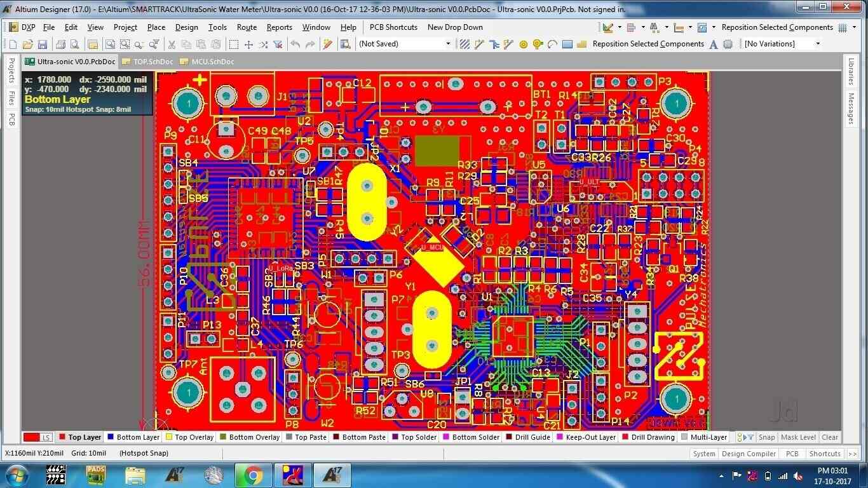Click the Clear button near layer tabs
The image size is (868, 488).
point(830,437)
